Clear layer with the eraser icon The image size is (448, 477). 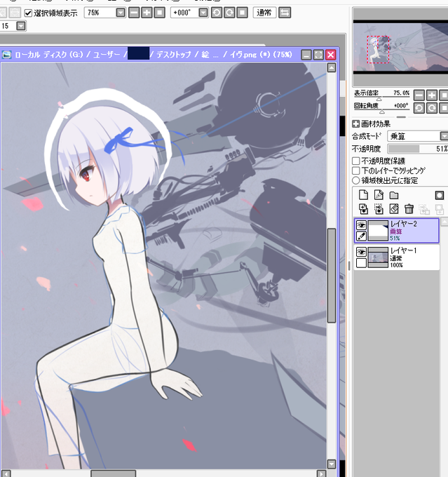394,209
